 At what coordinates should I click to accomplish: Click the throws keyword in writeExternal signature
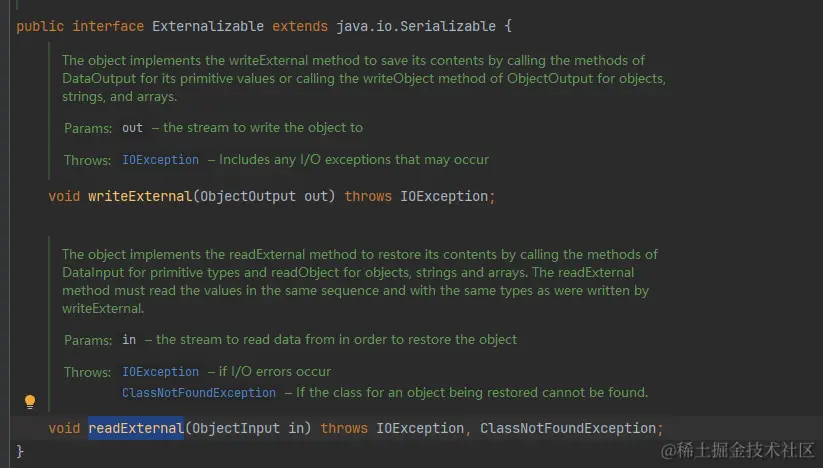click(368, 196)
